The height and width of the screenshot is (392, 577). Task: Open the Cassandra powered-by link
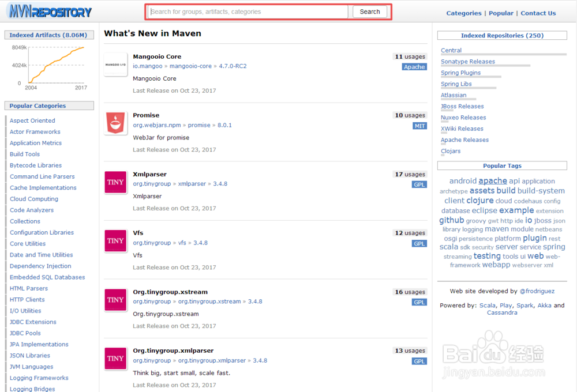502,312
